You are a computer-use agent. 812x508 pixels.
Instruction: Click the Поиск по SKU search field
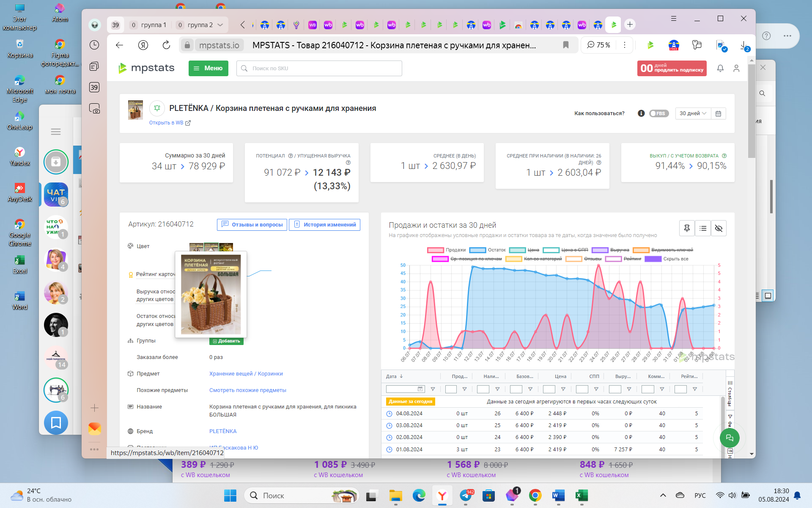(x=319, y=68)
